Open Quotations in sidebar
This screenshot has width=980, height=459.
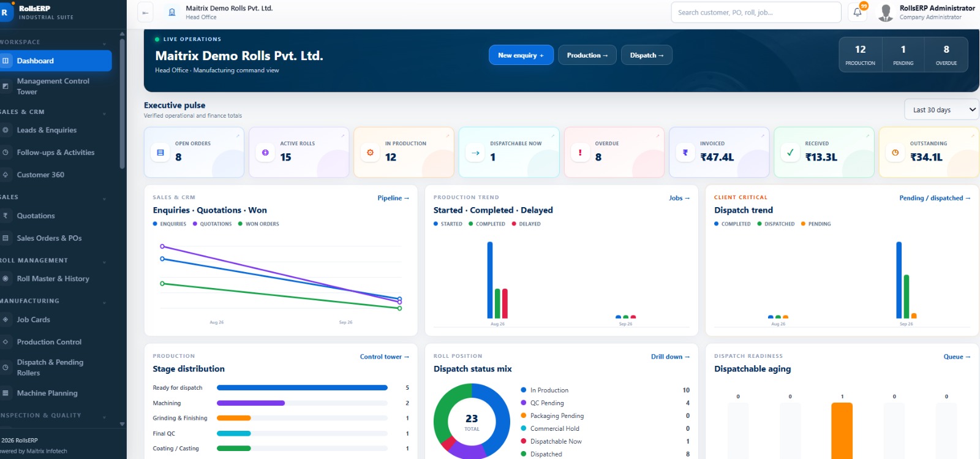click(x=55, y=216)
